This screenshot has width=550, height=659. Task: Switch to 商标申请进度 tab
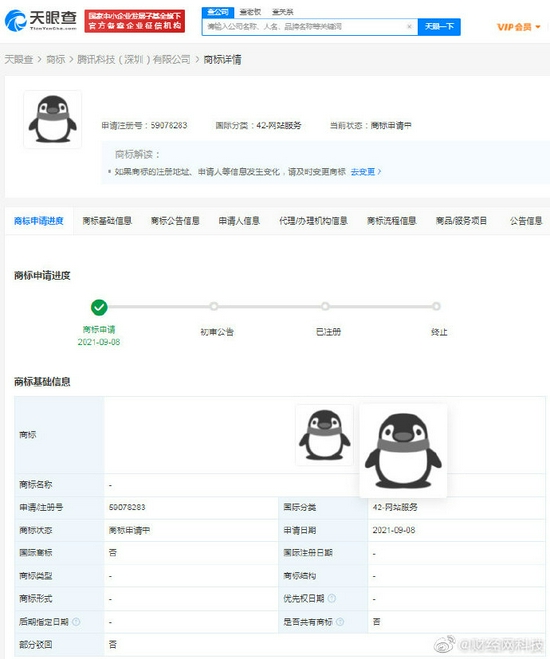pyautogui.click(x=39, y=221)
